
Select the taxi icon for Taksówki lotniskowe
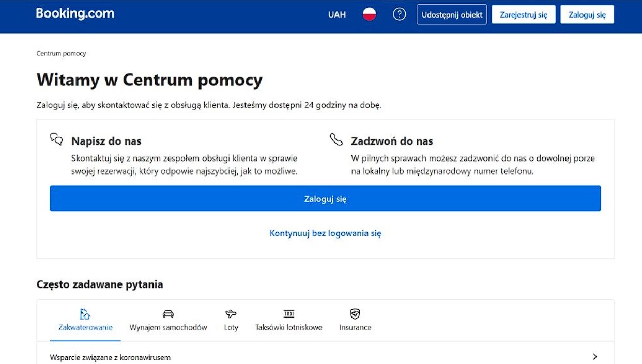point(289,314)
